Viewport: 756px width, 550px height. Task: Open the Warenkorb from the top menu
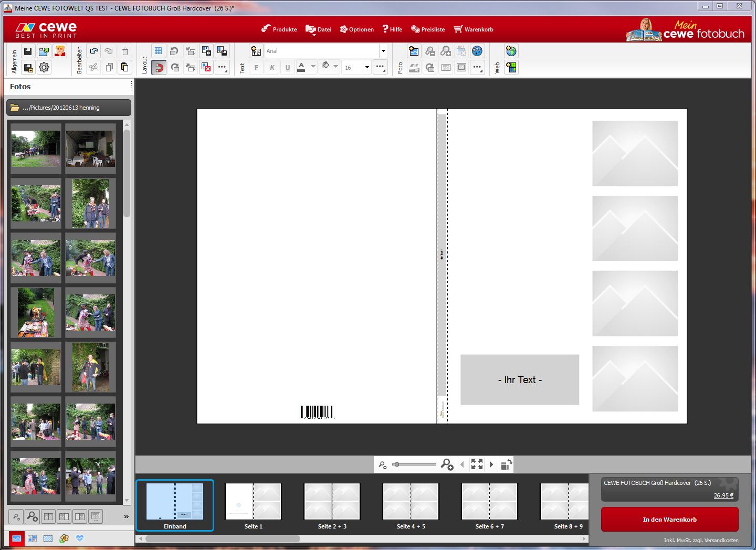474,29
